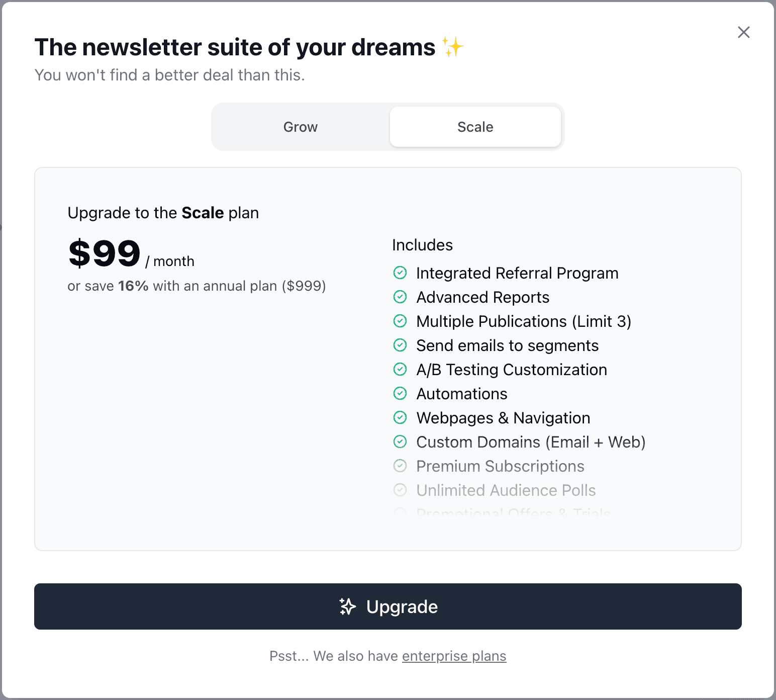Close the upgrade dialog with X
Image resolution: width=776 pixels, height=700 pixels.
[x=744, y=32]
